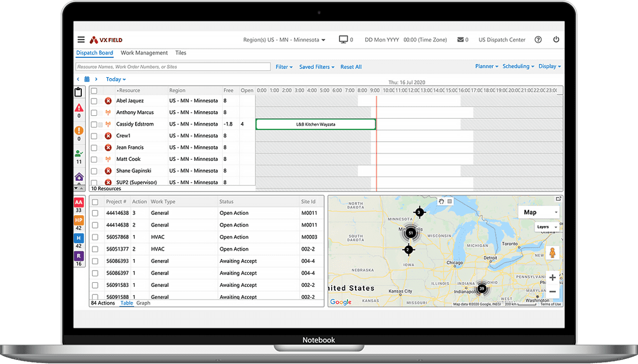638x364 pixels.
Task: Click Abel Jaquez red offline status icon
Action: point(108,101)
